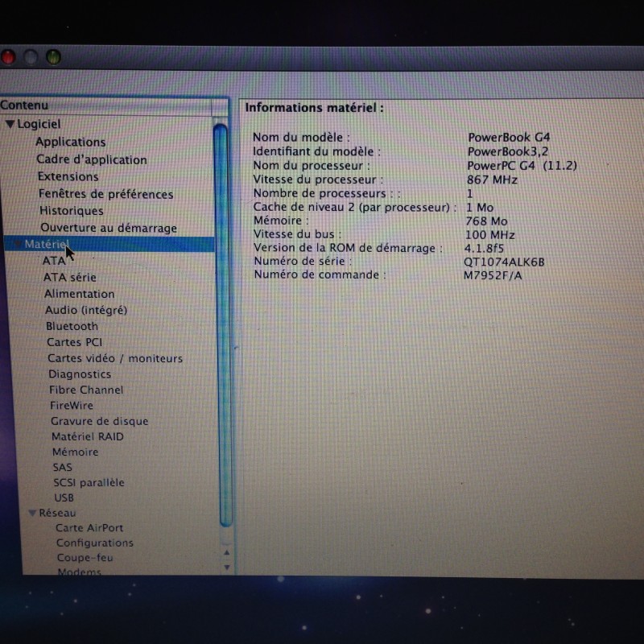Click serial number QT1074ALK6B
Viewport: 644px width, 644px height.
click(504, 262)
